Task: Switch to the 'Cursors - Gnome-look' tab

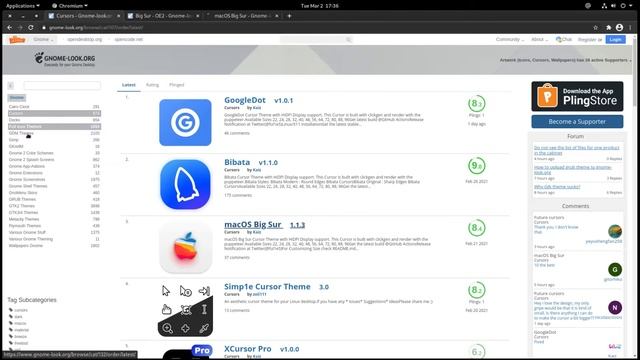Action: (x=84, y=16)
